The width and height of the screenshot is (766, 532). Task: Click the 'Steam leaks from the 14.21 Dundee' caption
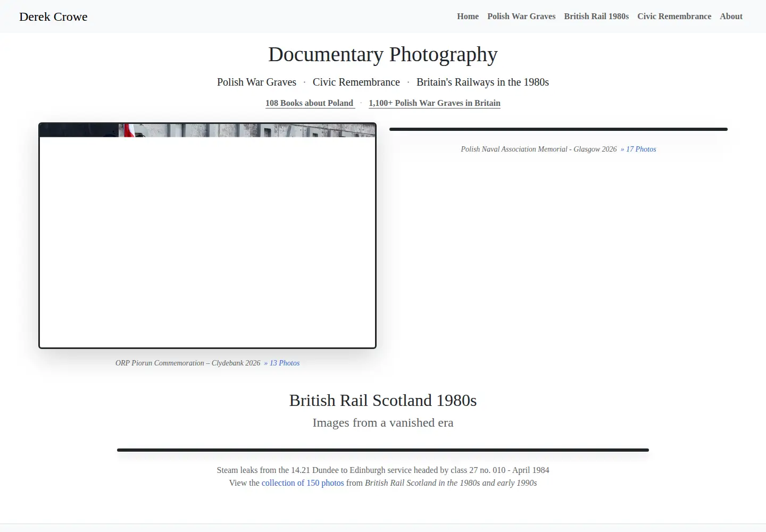(383, 470)
